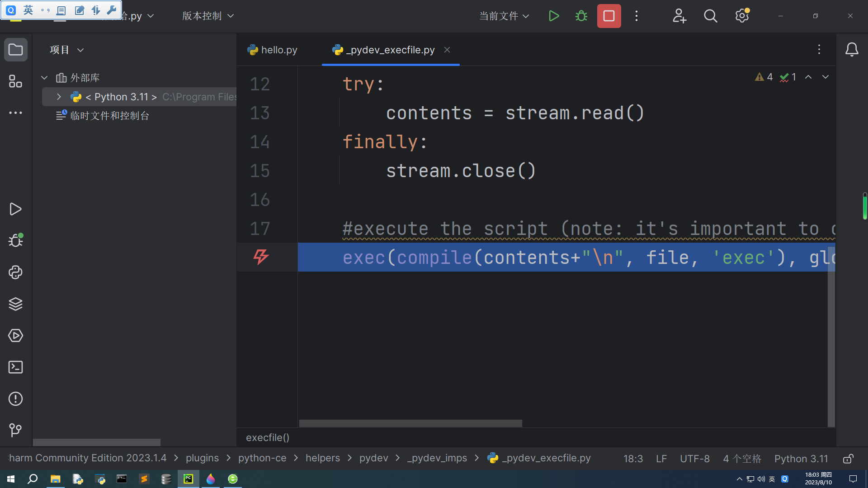Image resolution: width=868 pixels, height=488 pixels.
Task: Open the more actions menu beside the stop button
Action: (x=637, y=16)
